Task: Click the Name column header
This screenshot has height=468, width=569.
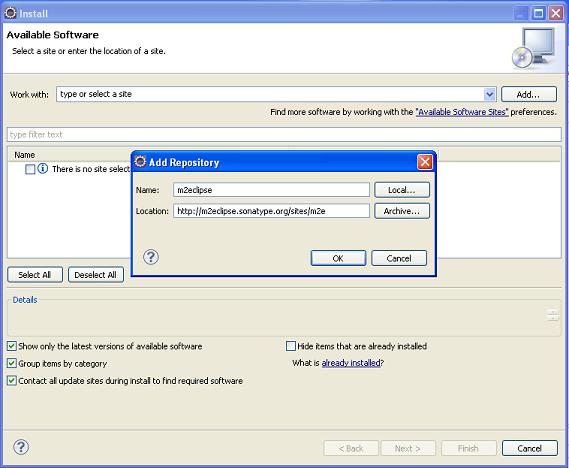Action: [x=25, y=155]
